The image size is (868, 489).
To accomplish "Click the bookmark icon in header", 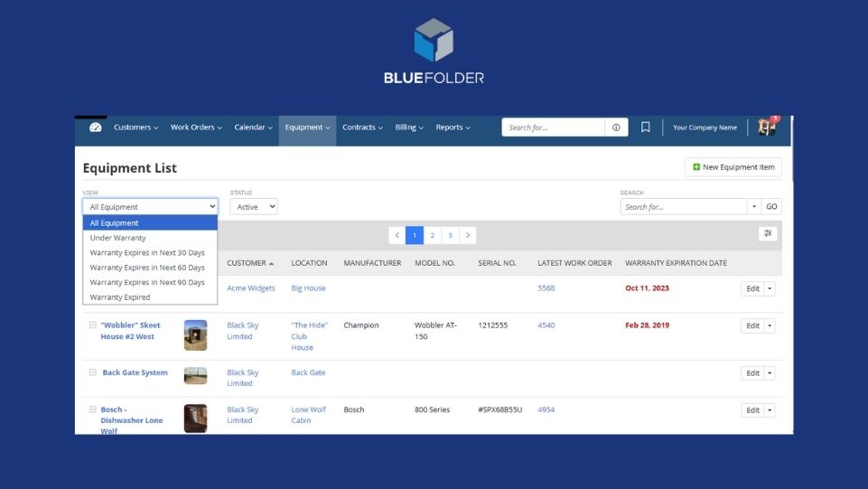I will click(645, 127).
